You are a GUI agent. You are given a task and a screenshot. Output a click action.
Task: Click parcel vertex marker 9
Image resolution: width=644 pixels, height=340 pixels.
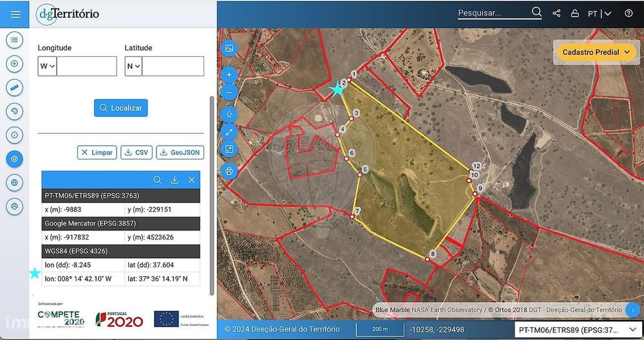coord(475,194)
